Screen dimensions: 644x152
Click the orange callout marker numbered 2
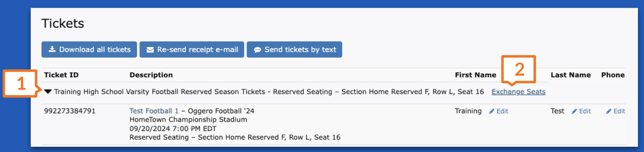(x=519, y=69)
